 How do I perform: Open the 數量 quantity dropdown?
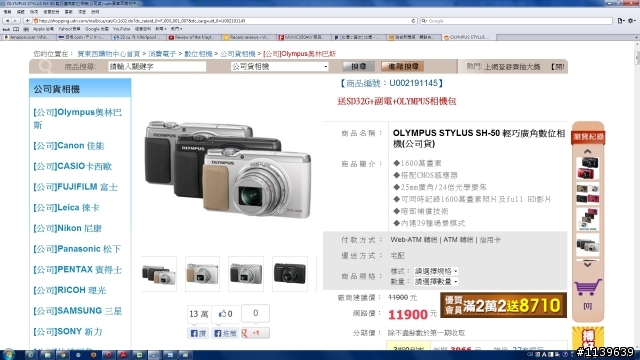[x=436, y=282]
